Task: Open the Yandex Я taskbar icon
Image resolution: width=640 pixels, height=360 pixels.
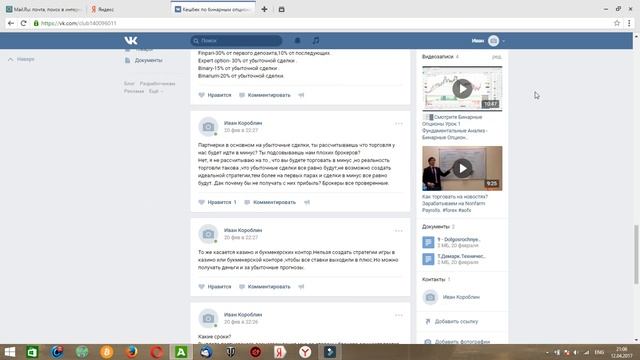Action: coord(280,352)
